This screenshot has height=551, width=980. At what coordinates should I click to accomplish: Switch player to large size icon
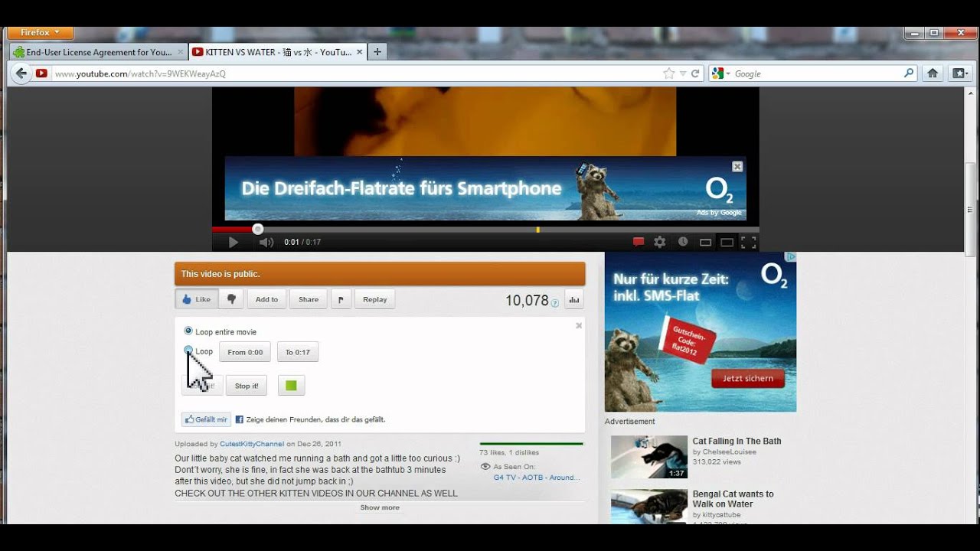pos(727,243)
